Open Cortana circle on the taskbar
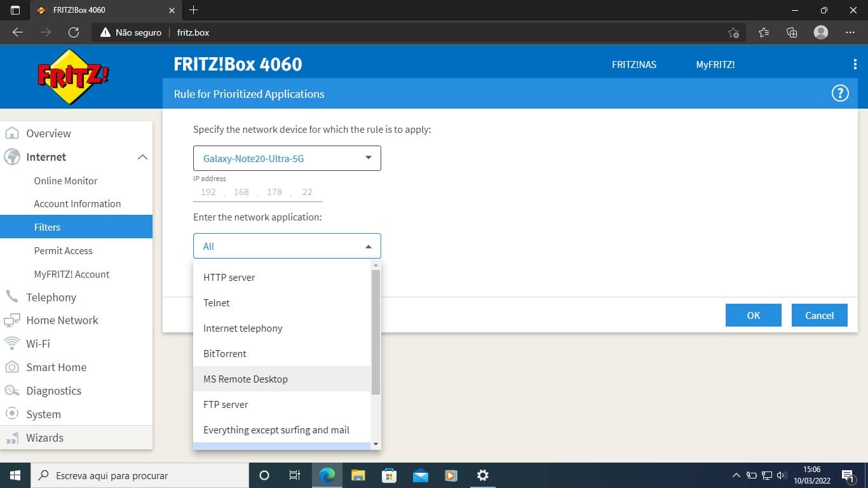This screenshot has height=488, width=868. [264, 475]
